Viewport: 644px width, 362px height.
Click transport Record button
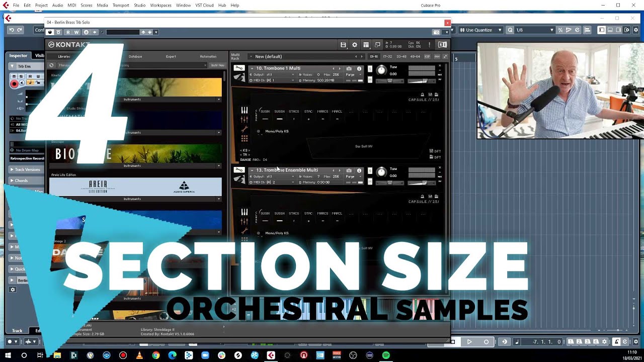pos(486,342)
